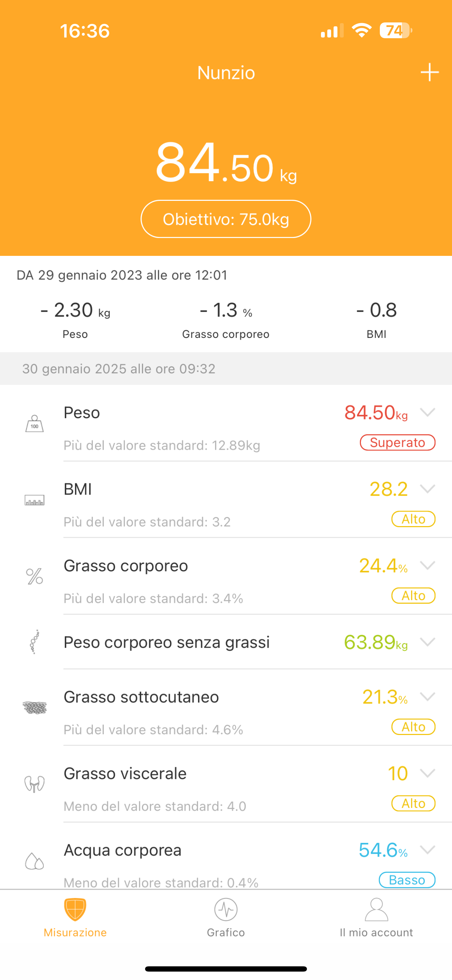Expand the Peso row chevron
Viewport: 452px width, 980px height.
click(428, 413)
